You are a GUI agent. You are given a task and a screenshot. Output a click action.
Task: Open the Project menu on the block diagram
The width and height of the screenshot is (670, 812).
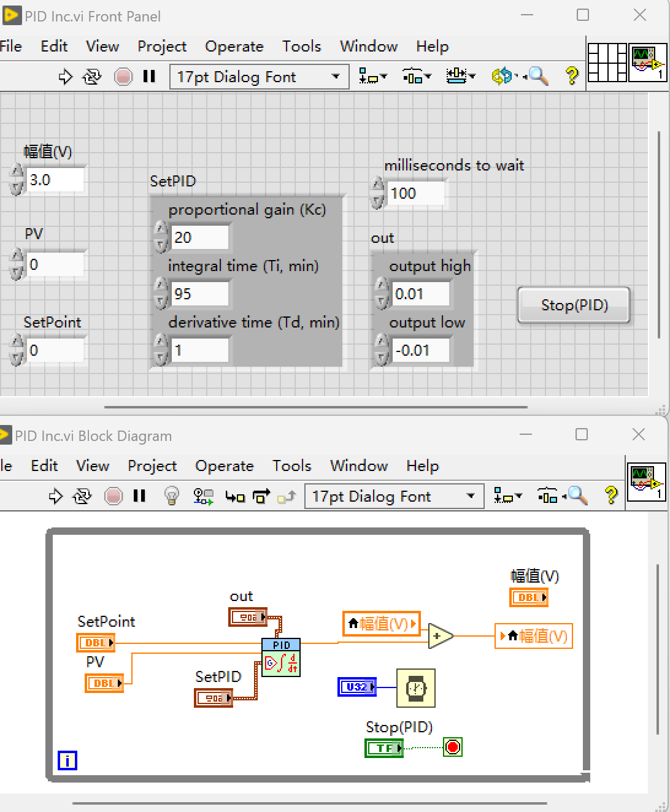tap(152, 465)
